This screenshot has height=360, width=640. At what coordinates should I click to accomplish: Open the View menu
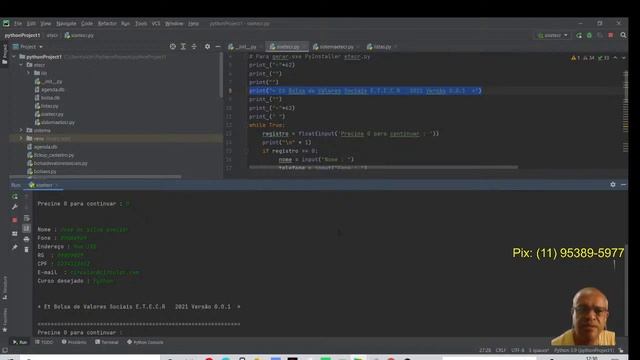pyautogui.click(x=45, y=24)
